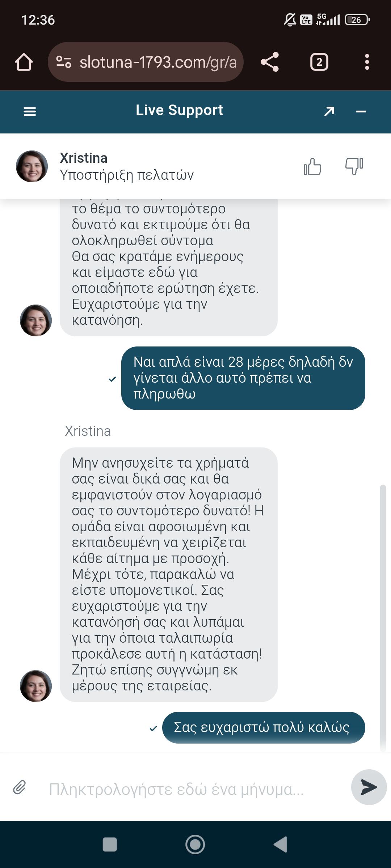Open the browser tab switcher showing 2
This screenshot has height=868, width=391.
[x=319, y=62]
